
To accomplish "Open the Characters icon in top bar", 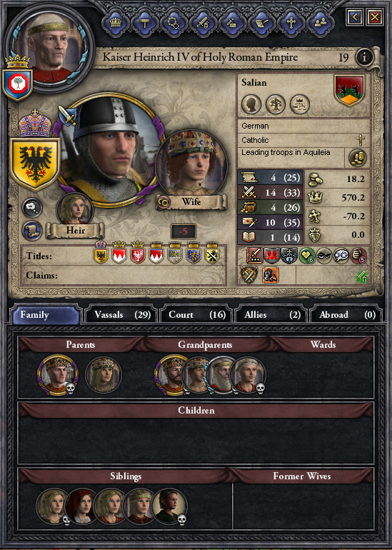I will coord(321,23).
